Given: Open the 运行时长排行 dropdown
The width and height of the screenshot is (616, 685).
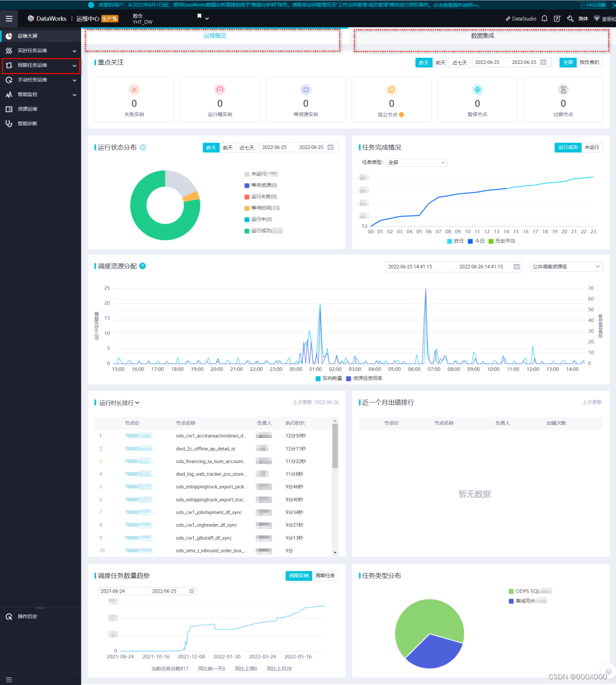Looking at the screenshot, I should pos(119,403).
